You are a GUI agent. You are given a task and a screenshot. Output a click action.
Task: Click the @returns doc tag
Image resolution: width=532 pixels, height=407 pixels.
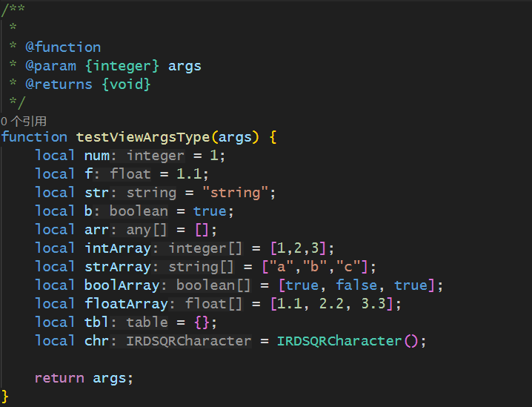59,85
